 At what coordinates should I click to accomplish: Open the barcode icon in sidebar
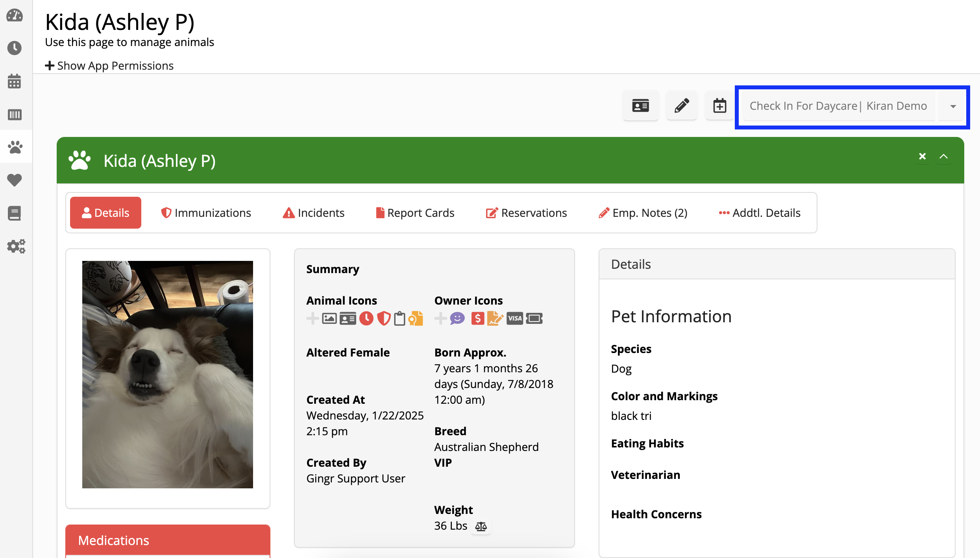[x=15, y=115]
